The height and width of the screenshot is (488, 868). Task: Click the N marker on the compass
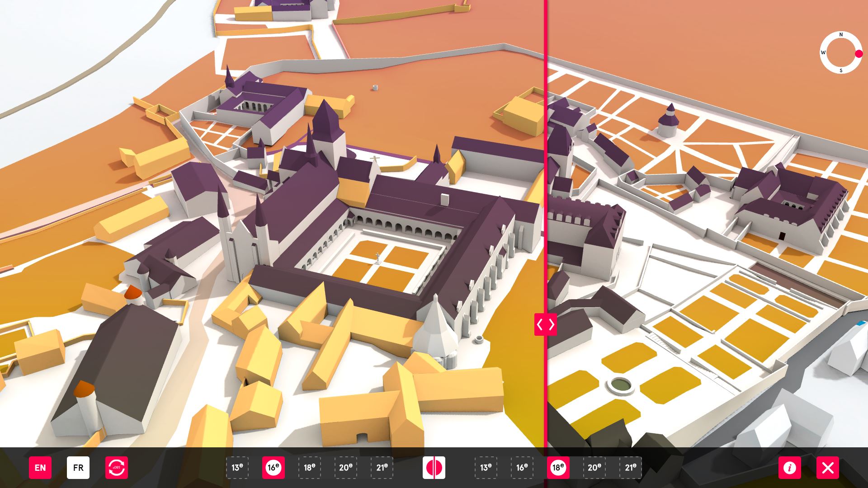coord(841,35)
